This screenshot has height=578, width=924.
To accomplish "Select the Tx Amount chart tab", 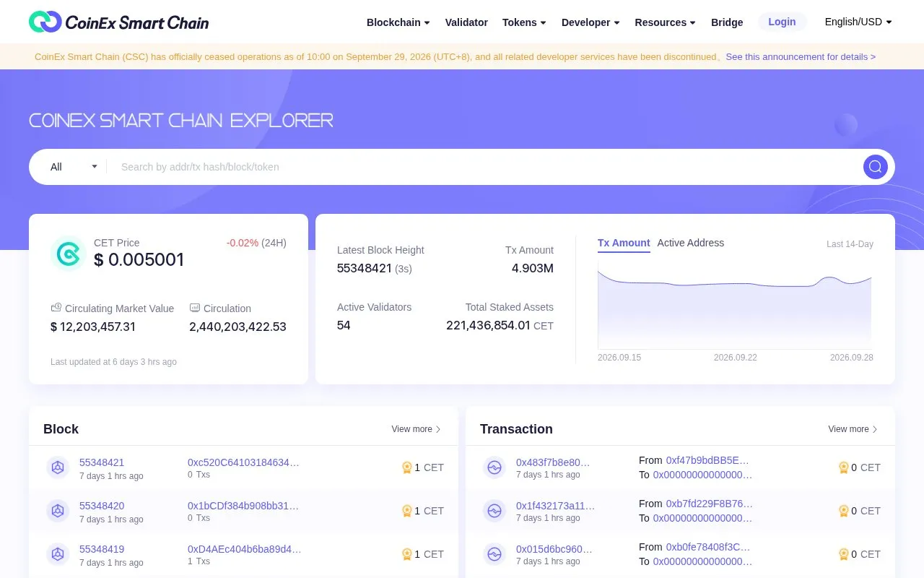I will (624, 243).
